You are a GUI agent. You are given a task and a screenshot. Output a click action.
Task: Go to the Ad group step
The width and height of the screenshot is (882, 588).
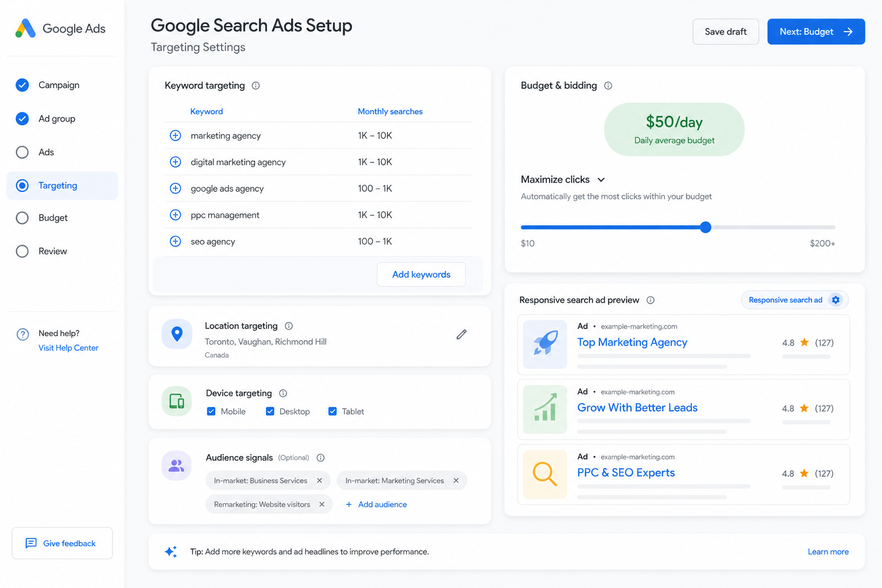coord(62,119)
